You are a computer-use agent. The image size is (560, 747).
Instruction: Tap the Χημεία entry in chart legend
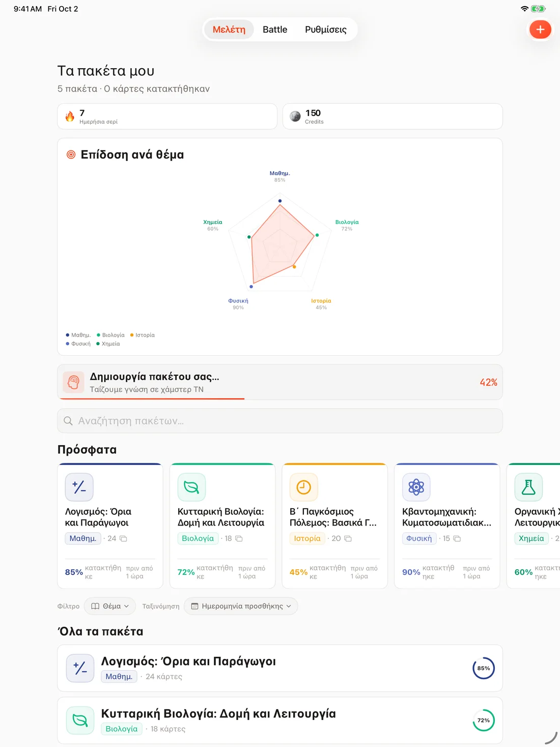(x=108, y=344)
